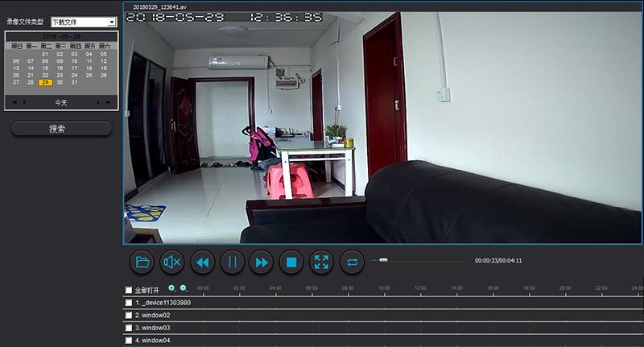
Task: Enable the window02 channel checkbox
Action: pos(129,316)
